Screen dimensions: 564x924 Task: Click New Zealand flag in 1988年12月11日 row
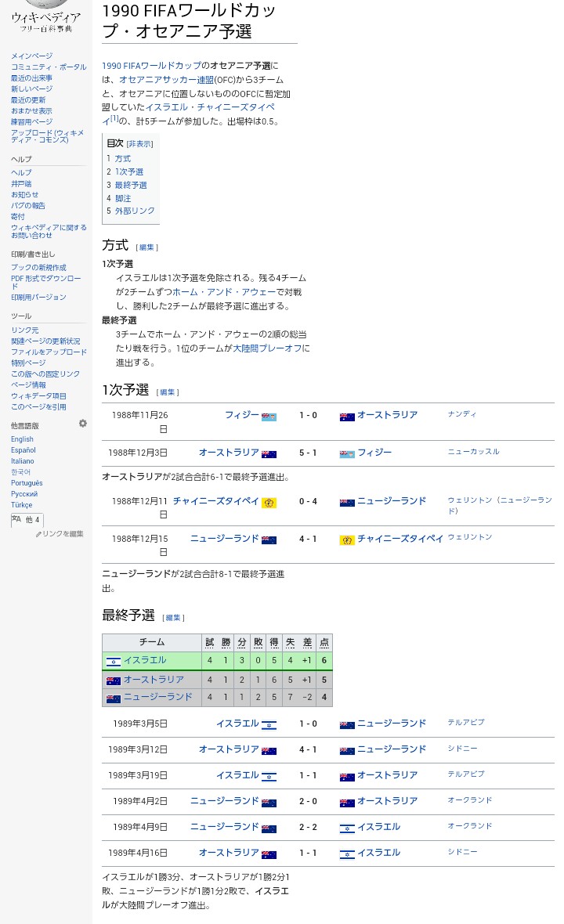pos(347,503)
